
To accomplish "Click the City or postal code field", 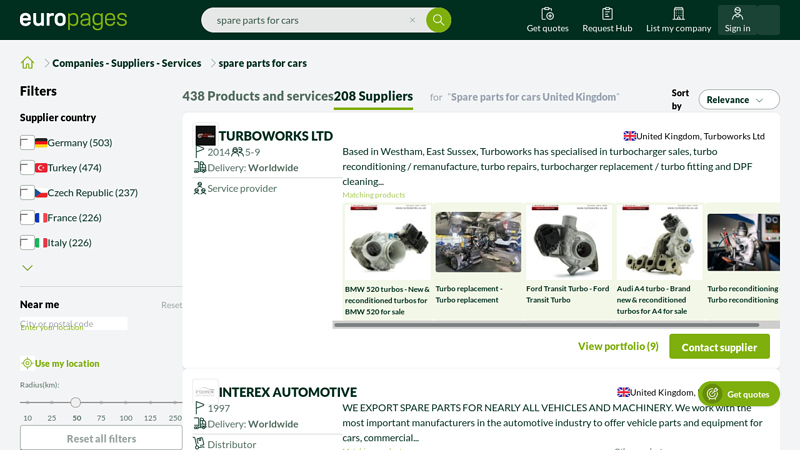I will coord(73,323).
